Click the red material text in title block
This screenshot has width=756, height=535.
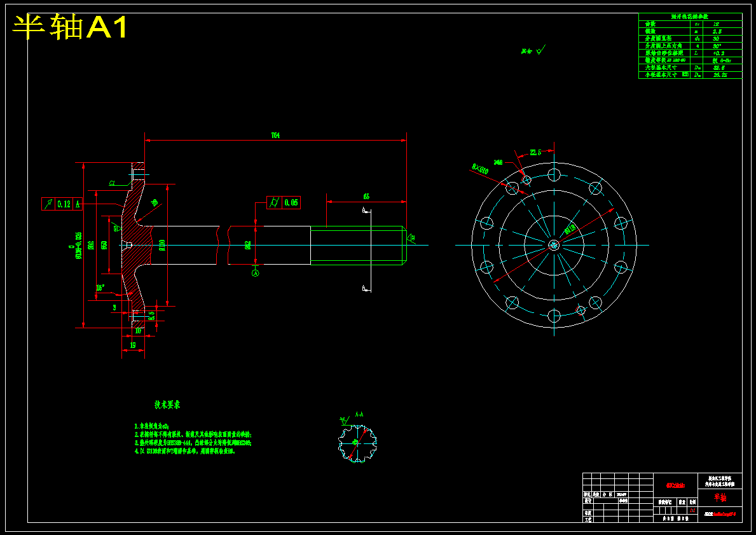point(675,486)
